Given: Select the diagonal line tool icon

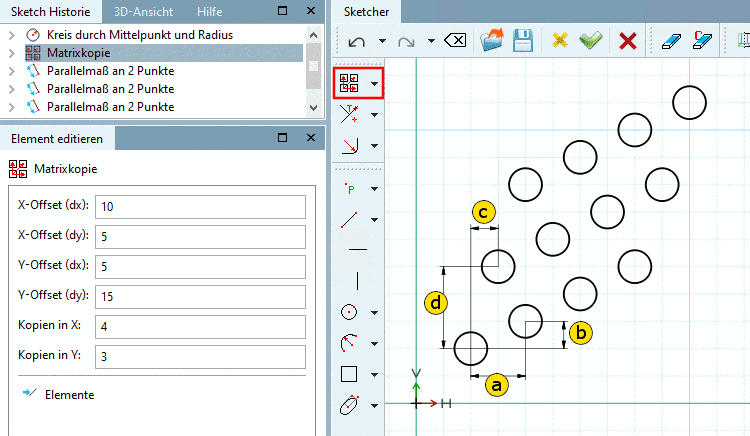Looking at the screenshot, I should pos(349,219).
